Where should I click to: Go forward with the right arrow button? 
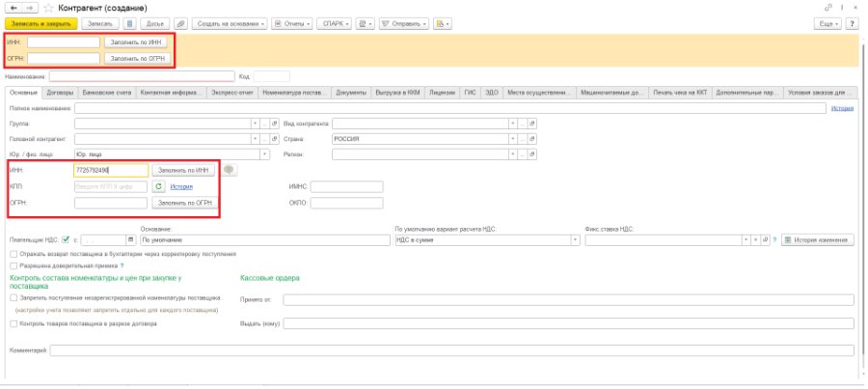[x=32, y=9]
